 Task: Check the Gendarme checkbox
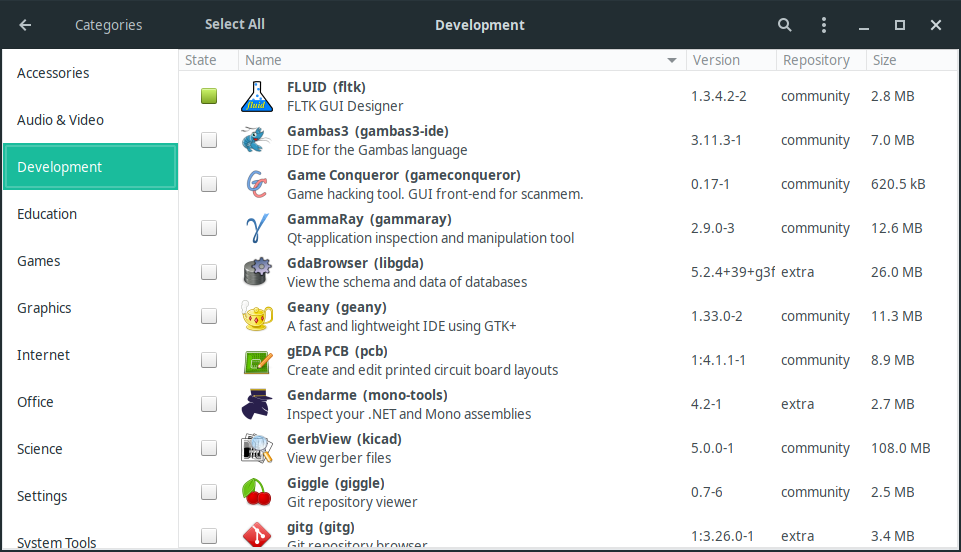[209, 404]
